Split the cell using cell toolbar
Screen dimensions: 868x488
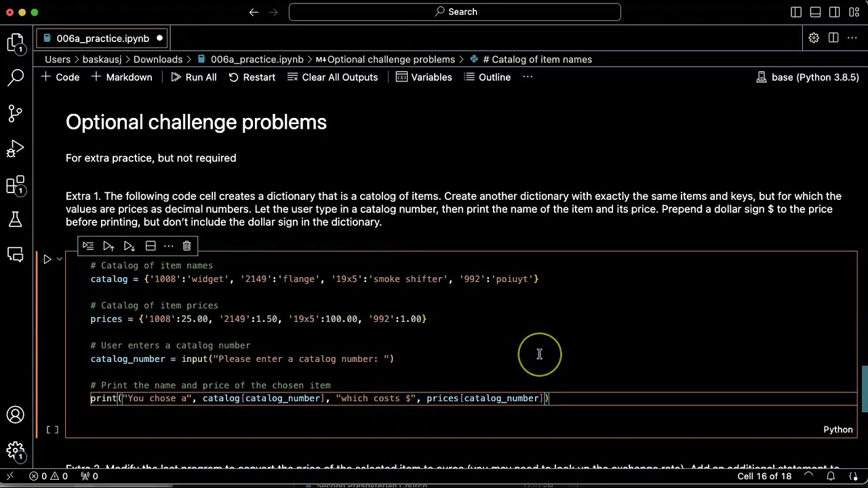click(151, 246)
